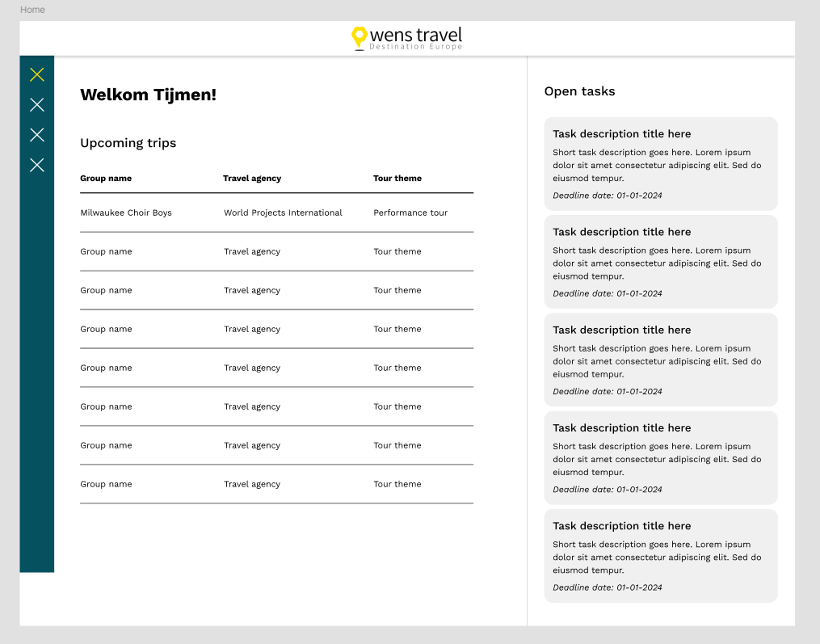
Task: Sort by Group name column header
Action: coord(106,179)
